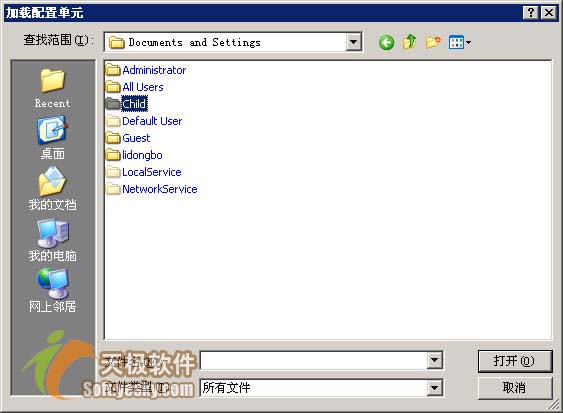Select the Administrator folder
The width and height of the screenshot is (563, 413).
click(x=146, y=70)
